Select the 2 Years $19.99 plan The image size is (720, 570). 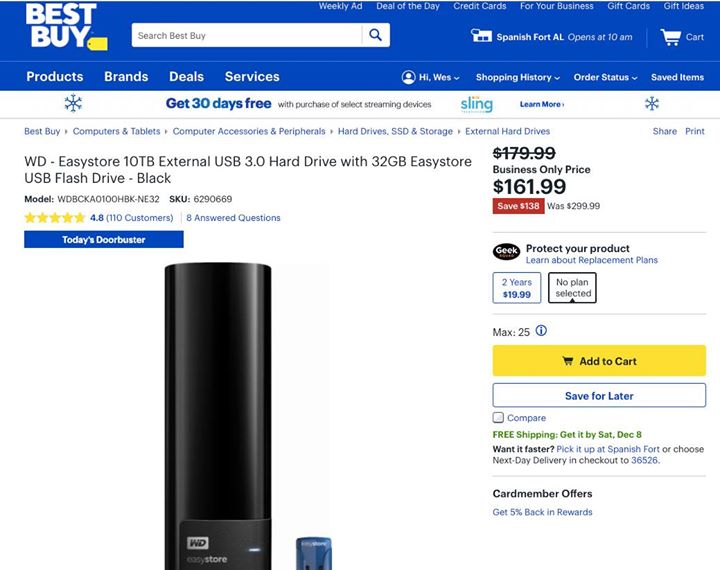[517, 288]
